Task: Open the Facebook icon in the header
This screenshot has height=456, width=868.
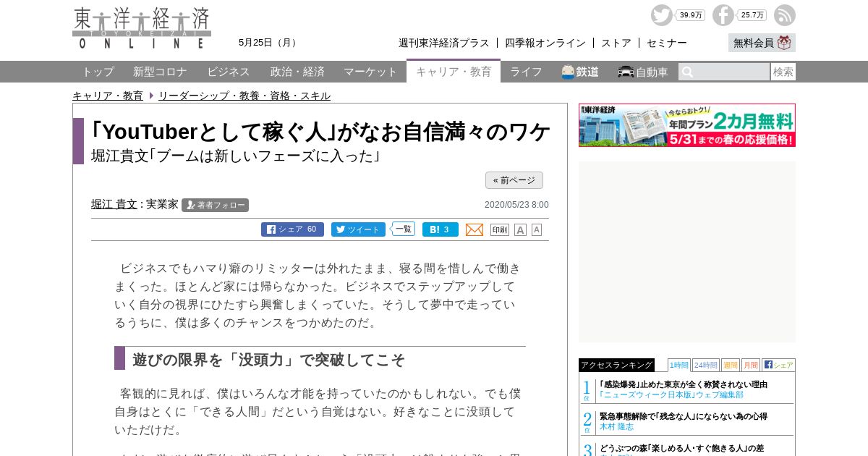Action: pos(723,15)
